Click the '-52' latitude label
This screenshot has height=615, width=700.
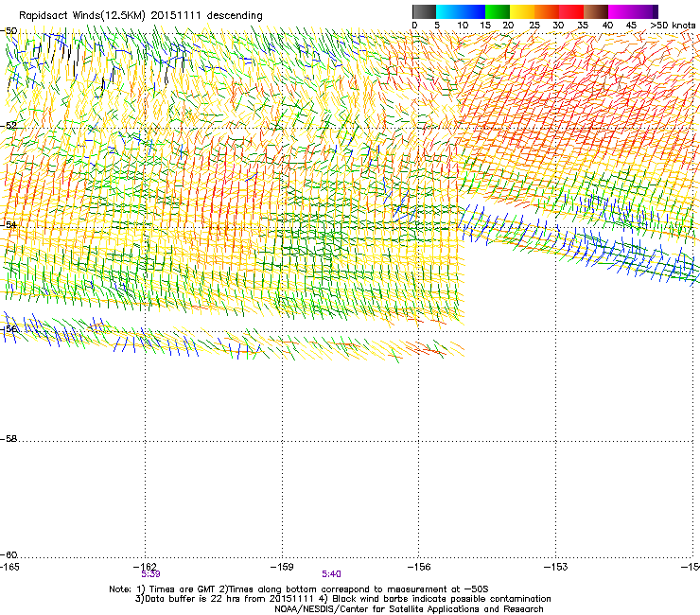[9, 126]
